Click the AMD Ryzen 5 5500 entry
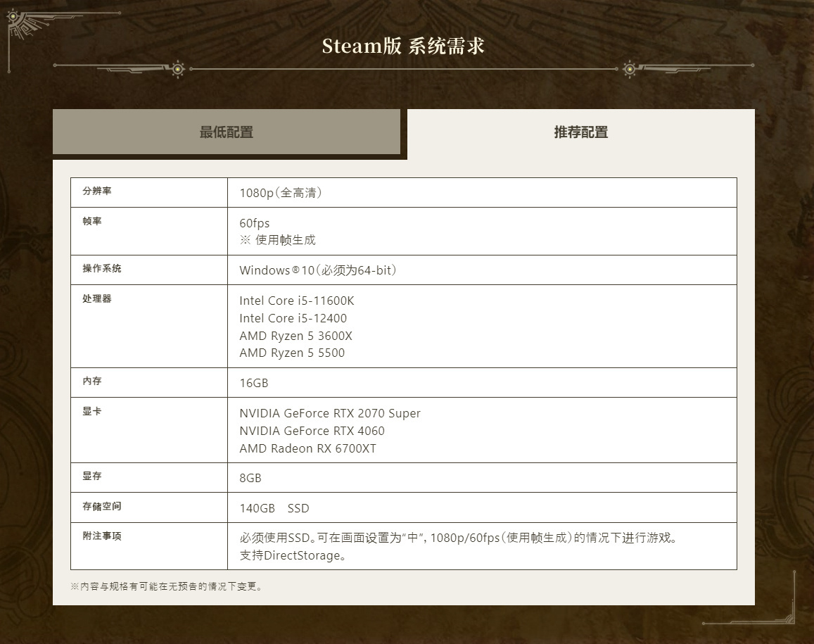The image size is (814, 644). click(x=292, y=353)
